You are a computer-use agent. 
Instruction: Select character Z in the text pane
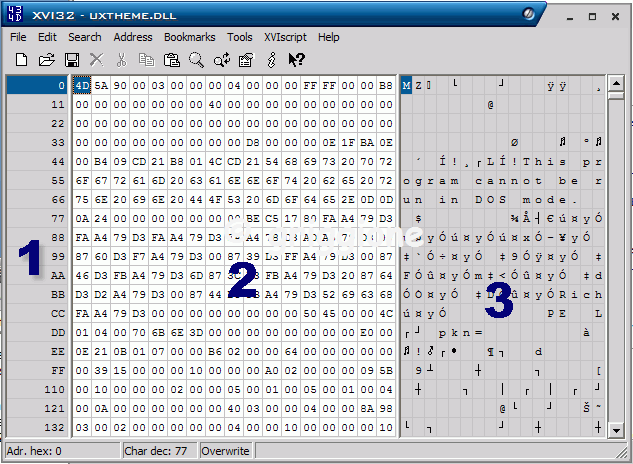(x=418, y=85)
